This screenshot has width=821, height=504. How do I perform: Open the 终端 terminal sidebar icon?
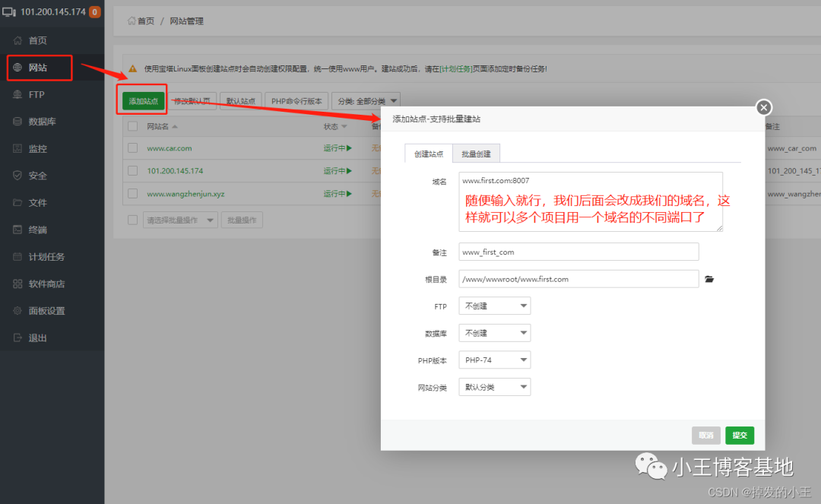pyautogui.click(x=17, y=230)
